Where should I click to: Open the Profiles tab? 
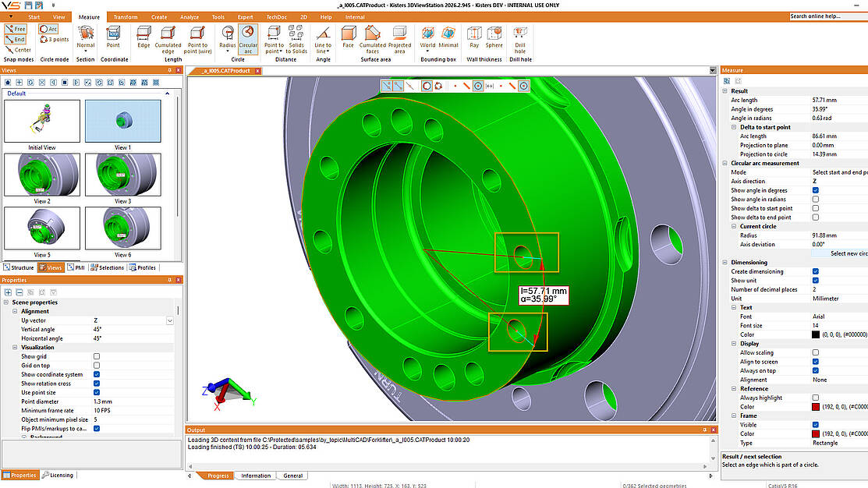[x=142, y=268]
